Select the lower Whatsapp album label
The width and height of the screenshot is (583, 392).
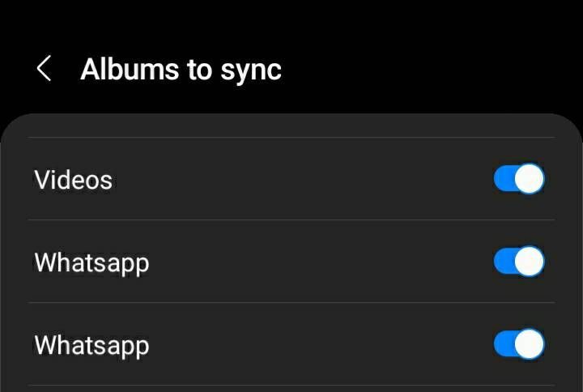point(91,346)
